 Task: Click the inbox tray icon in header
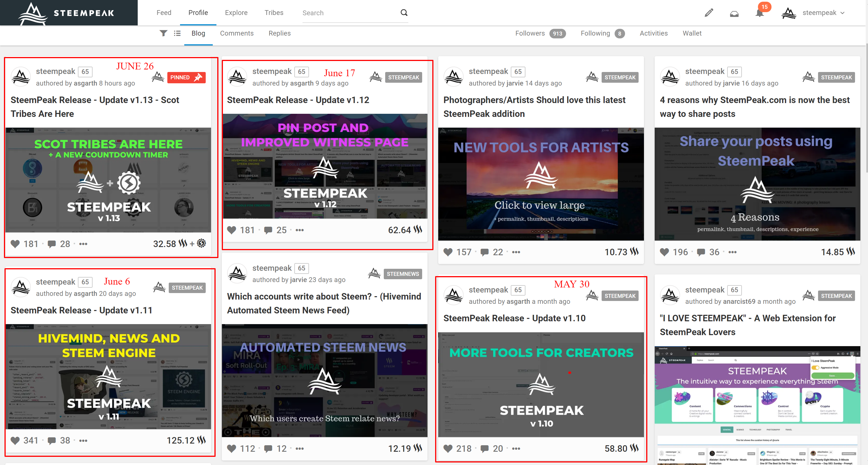[734, 14]
